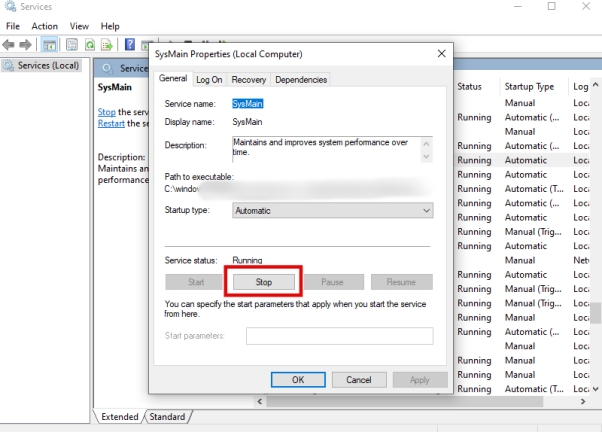The height and width of the screenshot is (432, 602).
Task: Click the horizontal scrollbar left arrow
Action: click(260, 401)
